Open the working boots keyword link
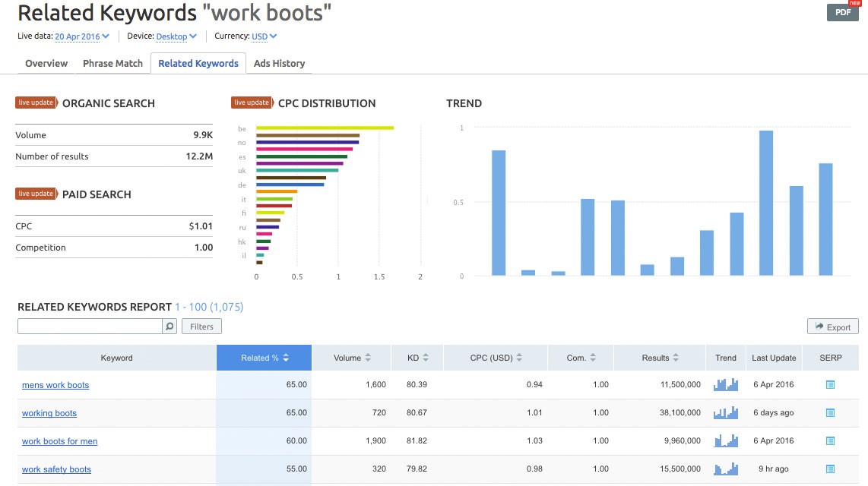Screen dimensions: 868x486 coord(49,412)
